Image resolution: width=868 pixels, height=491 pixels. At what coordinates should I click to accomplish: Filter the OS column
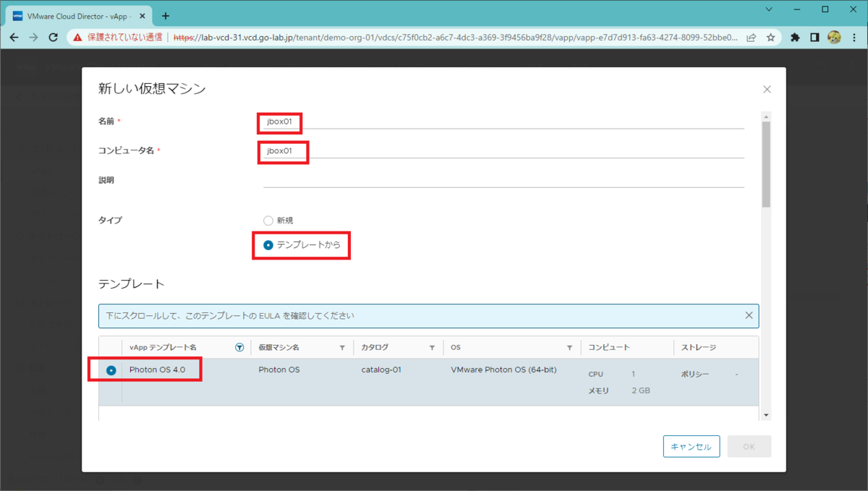569,348
